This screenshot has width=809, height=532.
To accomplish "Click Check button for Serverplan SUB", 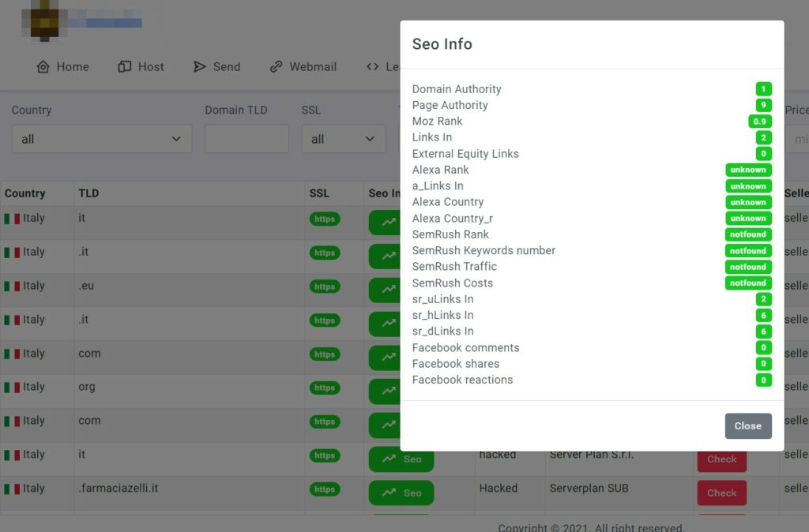I will click(721, 493).
